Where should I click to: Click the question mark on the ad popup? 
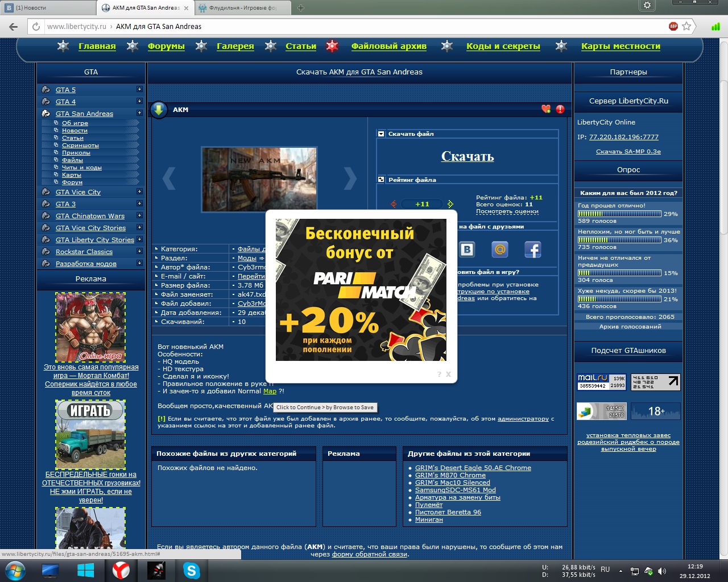click(x=439, y=374)
